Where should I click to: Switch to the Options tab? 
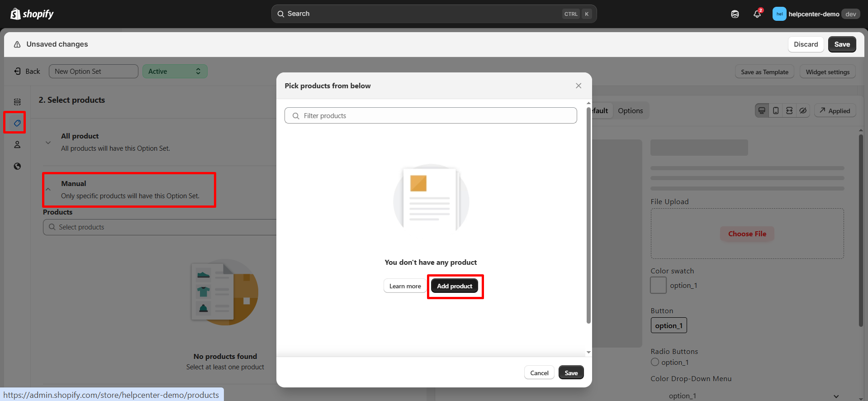pos(630,111)
